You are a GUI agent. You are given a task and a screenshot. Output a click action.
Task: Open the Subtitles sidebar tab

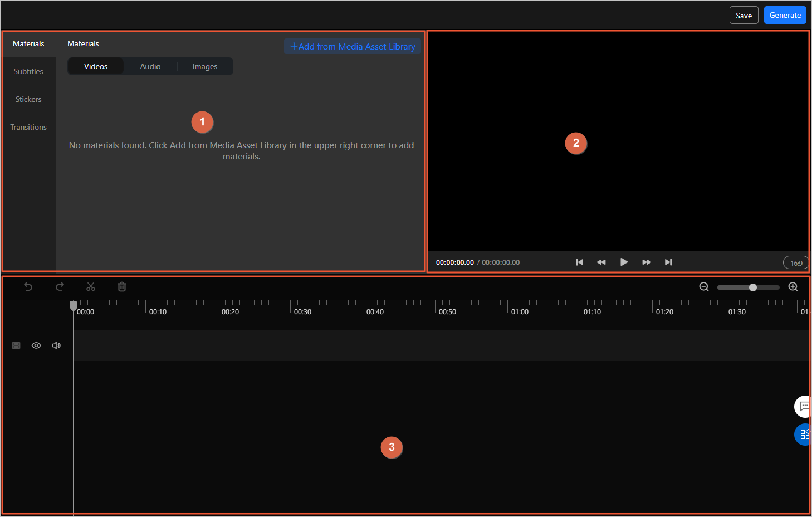click(x=28, y=71)
